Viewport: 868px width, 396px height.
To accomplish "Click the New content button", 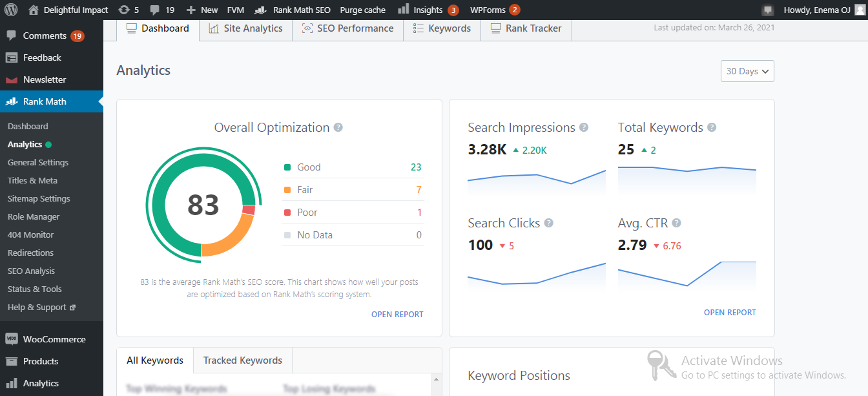I will click(x=202, y=10).
